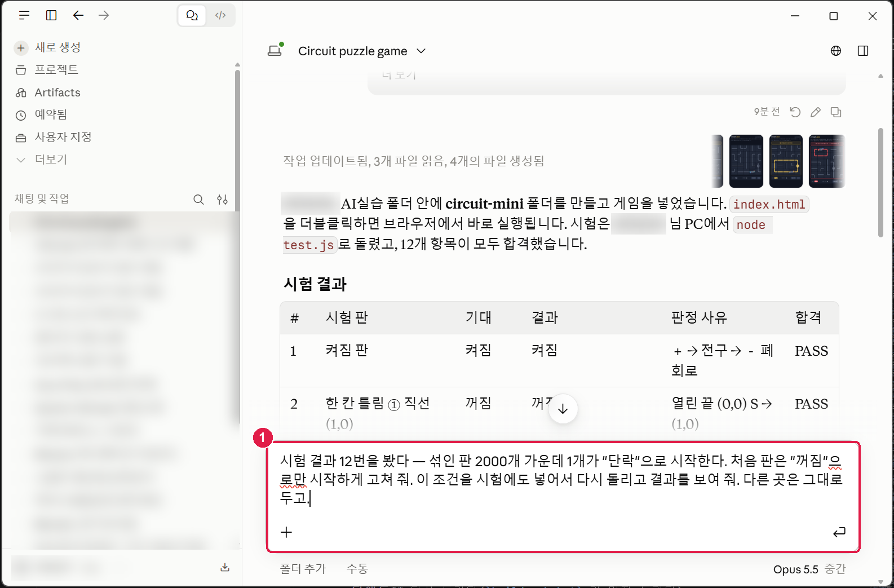Click the conversation vertical scrollbar

(x=880, y=183)
